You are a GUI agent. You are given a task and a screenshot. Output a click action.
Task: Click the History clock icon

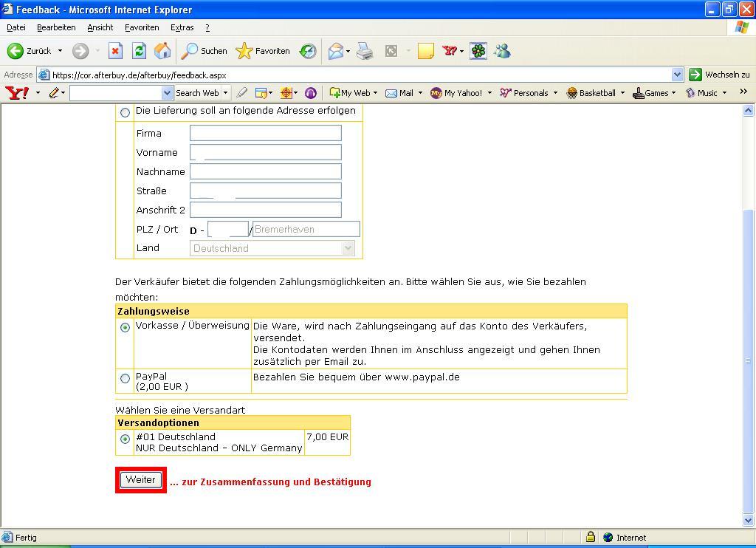pyautogui.click(x=308, y=51)
